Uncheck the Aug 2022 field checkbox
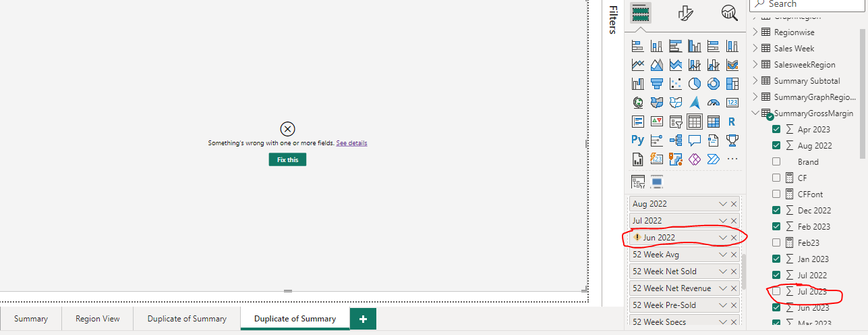This screenshot has width=868, height=335. click(x=776, y=145)
